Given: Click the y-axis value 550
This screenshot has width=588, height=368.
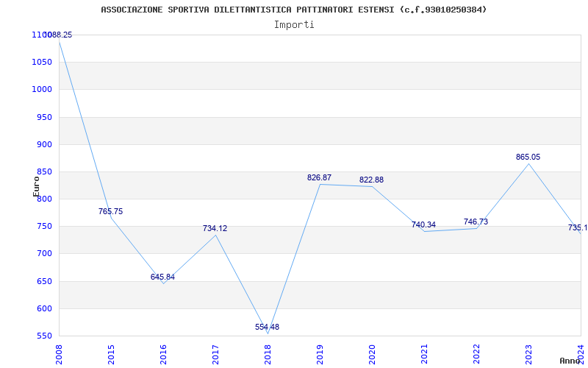Looking at the screenshot, I should click(x=44, y=336).
